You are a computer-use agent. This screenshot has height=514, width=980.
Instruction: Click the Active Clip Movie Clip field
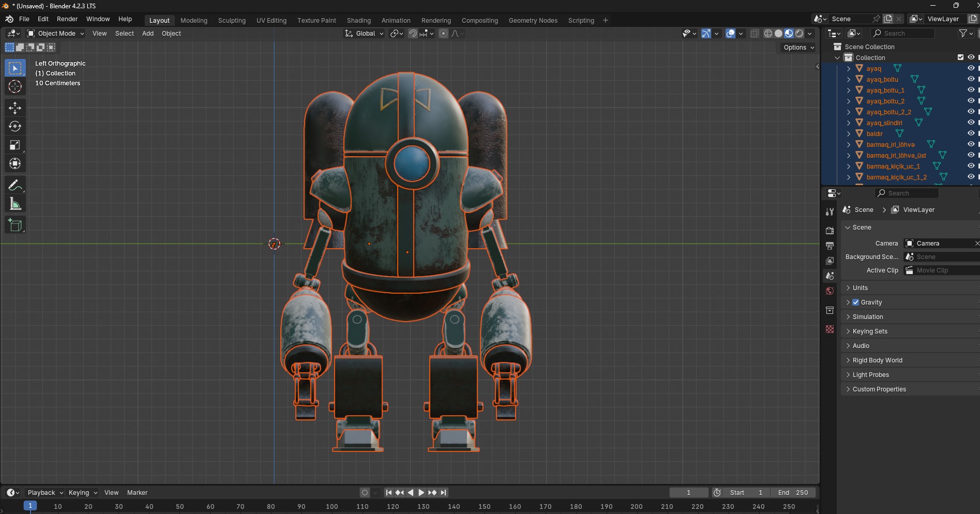(941, 270)
